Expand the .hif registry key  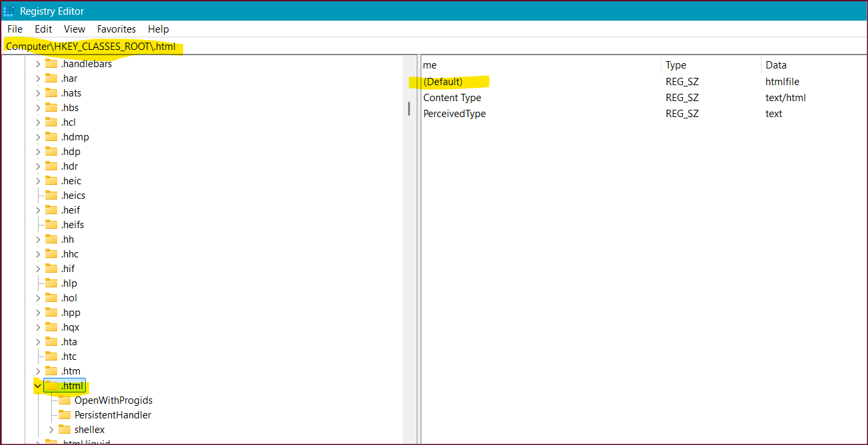pyautogui.click(x=38, y=269)
